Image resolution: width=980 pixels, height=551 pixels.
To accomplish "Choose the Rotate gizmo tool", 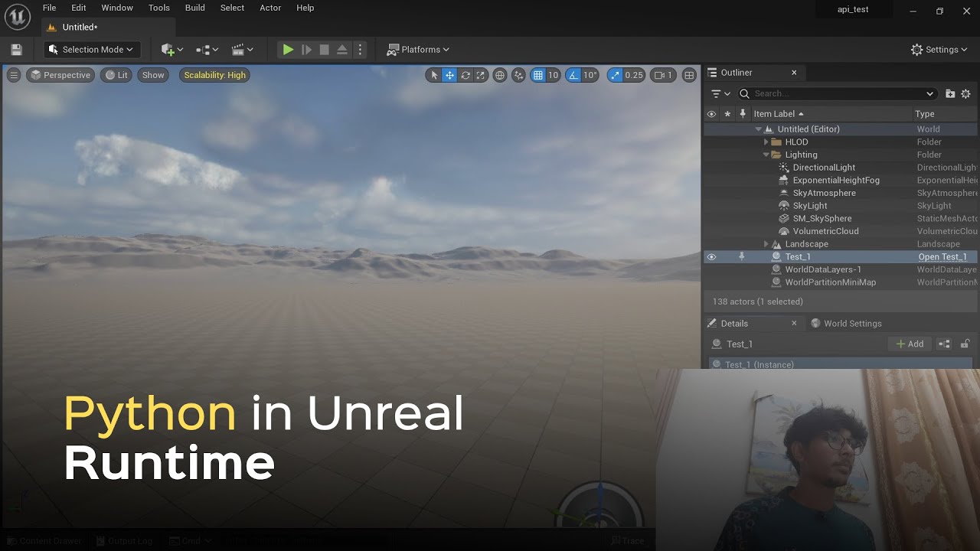I will 465,75.
